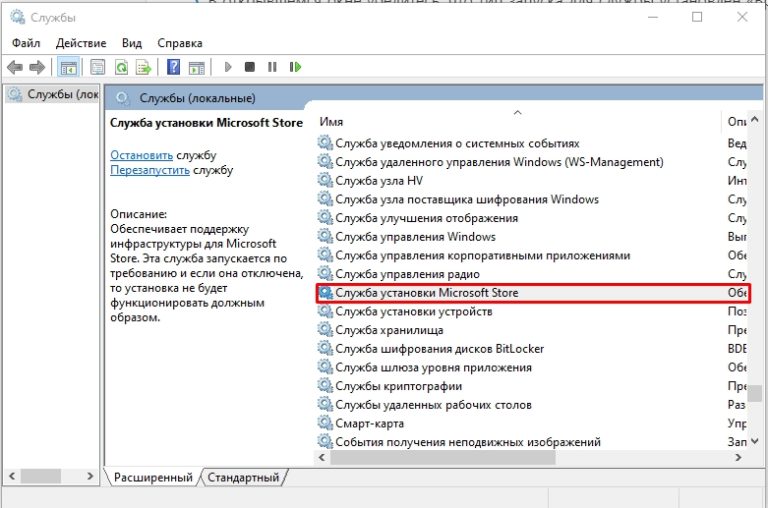768x508 pixels.
Task: Click the Back arrow toolbar icon
Action: (14, 67)
